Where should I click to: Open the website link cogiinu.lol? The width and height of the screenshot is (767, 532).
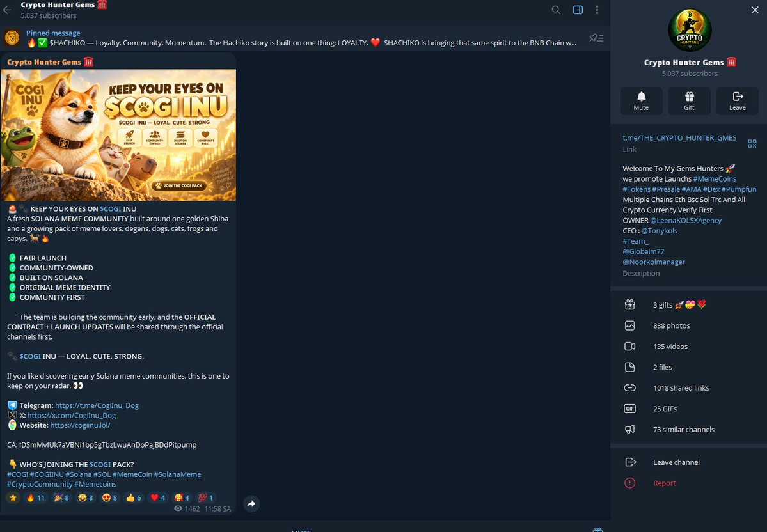[80, 425]
